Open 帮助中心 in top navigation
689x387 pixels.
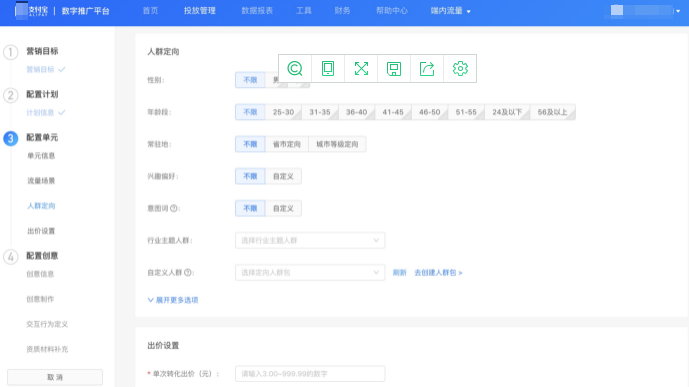pyautogui.click(x=392, y=11)
